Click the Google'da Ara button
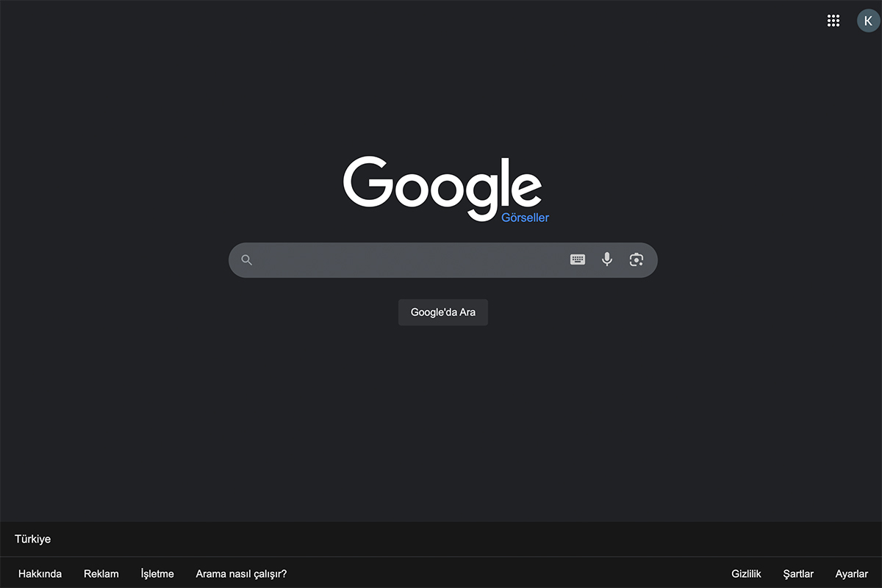 tap(443, 312)
